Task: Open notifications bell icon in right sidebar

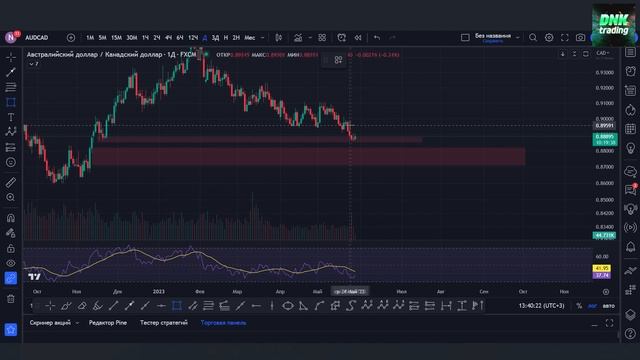Action: click(x=631, y=247)
